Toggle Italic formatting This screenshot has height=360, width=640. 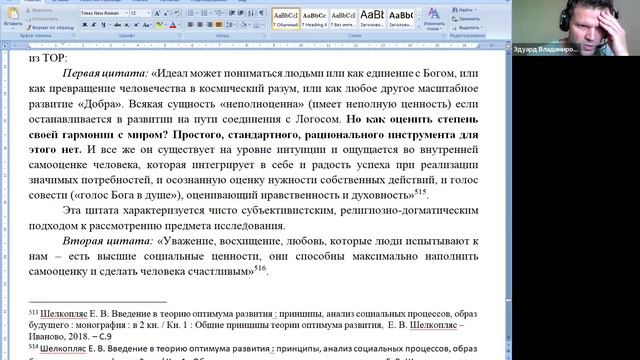point(93,25)
